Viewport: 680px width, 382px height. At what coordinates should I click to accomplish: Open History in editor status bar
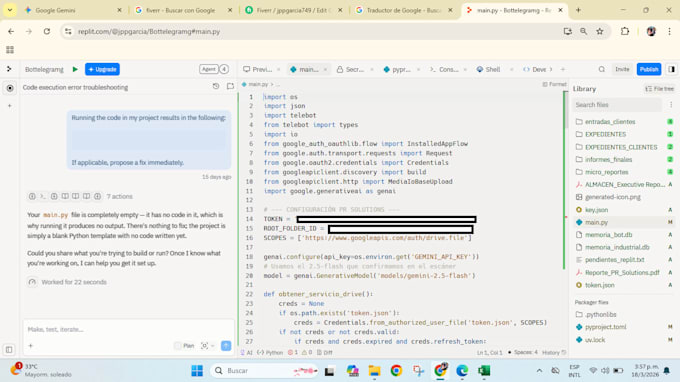(x=554, y=353)
